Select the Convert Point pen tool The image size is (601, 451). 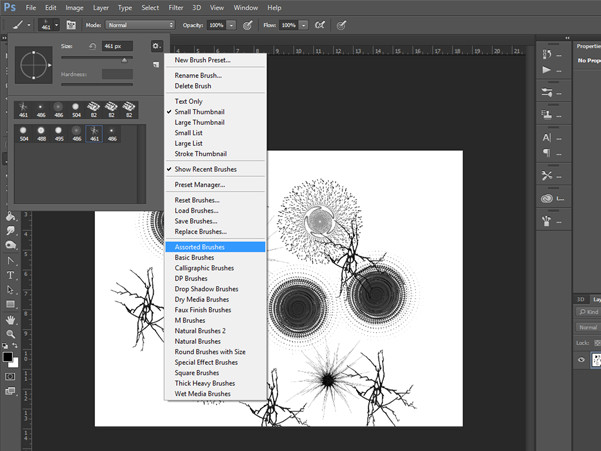10,261
